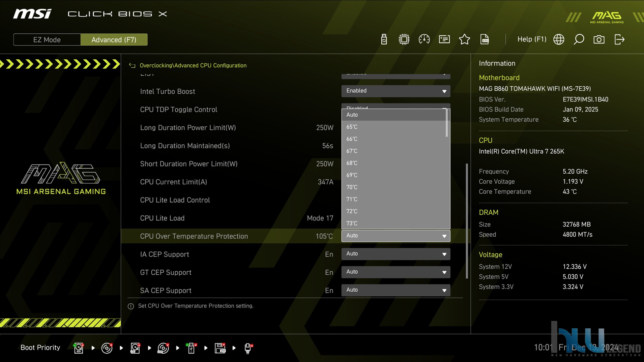This screenshot has width=644, height=362.
Task: Select the hard disk boot priority icon
Action: point(79,348)
